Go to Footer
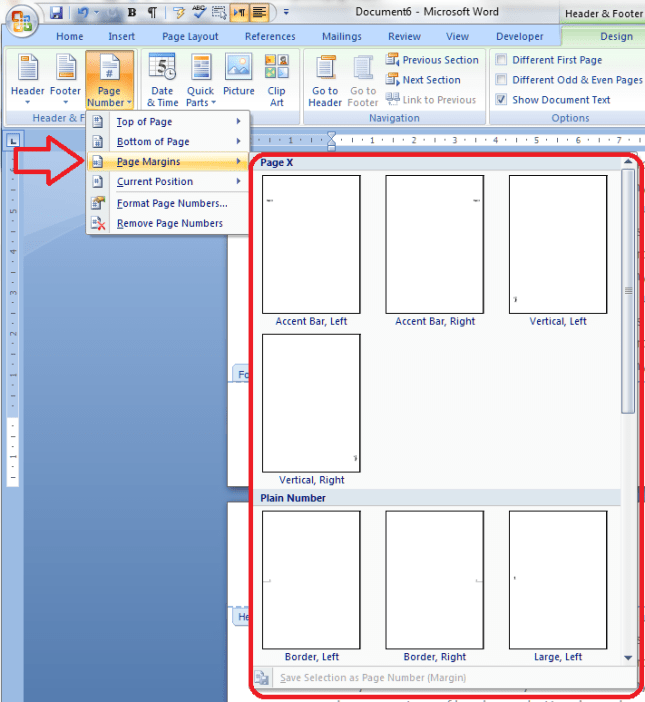This screenshot has width=645, height=702. 363,81
